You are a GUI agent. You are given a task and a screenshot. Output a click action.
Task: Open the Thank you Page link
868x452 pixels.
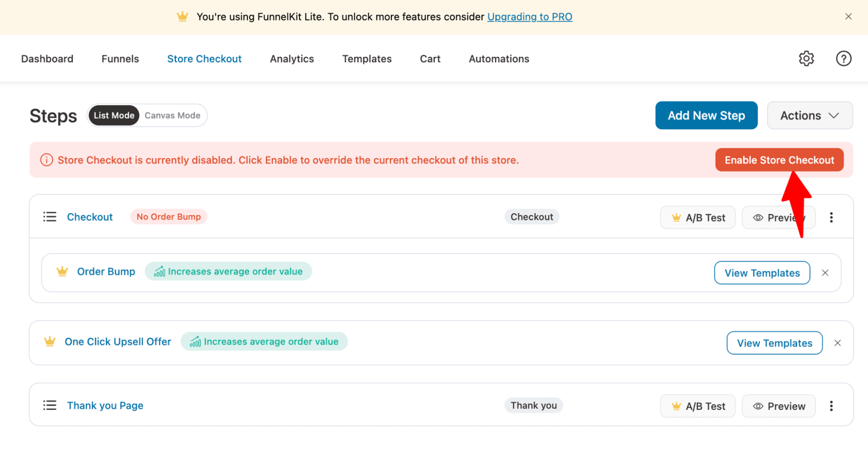(x=105, y=405)
